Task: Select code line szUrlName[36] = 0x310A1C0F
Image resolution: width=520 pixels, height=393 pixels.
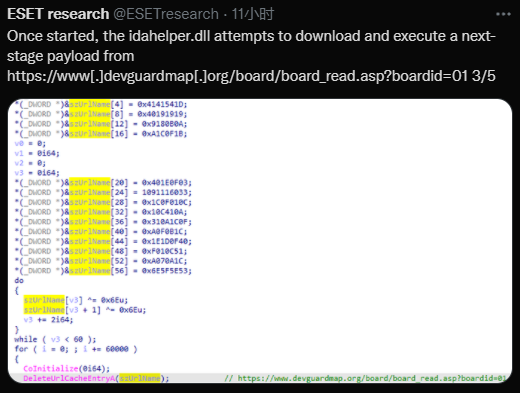Action: click(103, 222)
